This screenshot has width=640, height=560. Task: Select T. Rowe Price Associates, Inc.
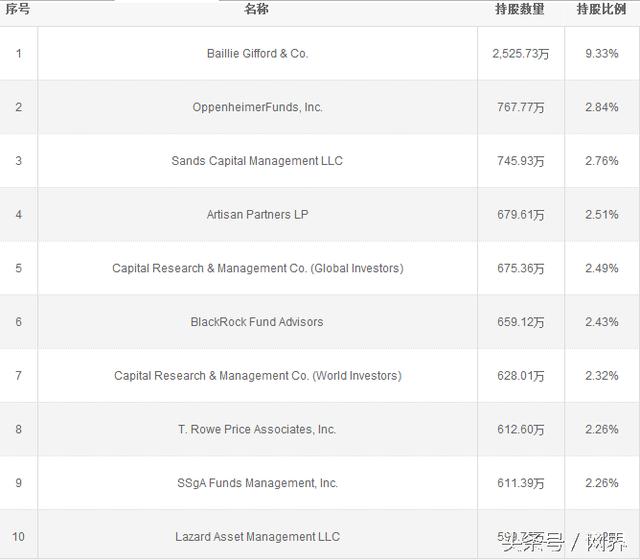tap(257, 429)
